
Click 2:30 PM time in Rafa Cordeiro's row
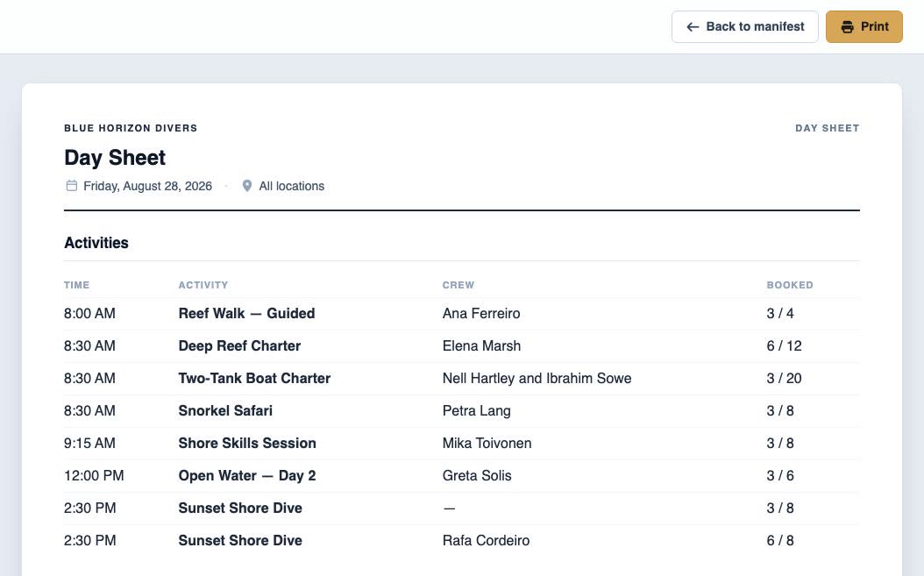point(90,540)
